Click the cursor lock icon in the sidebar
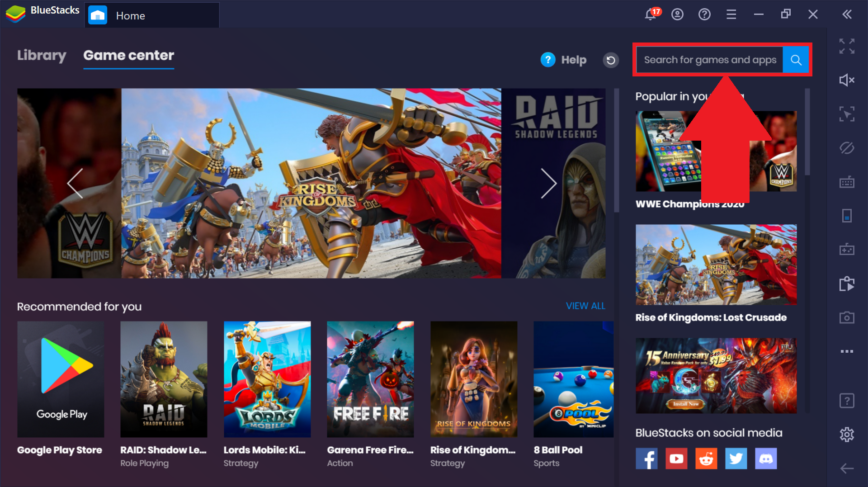The height and width of the screenshot is (487, 868). coord(847,114)
